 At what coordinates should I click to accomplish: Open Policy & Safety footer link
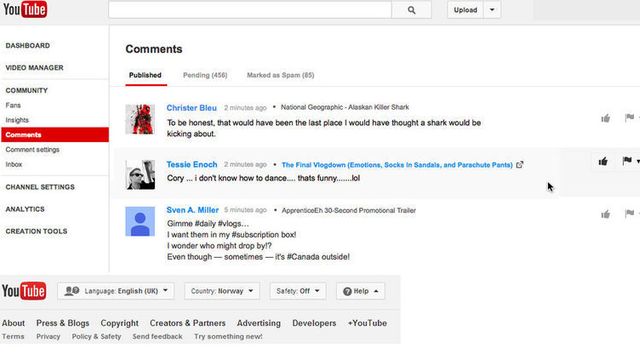tap(96, 336)
